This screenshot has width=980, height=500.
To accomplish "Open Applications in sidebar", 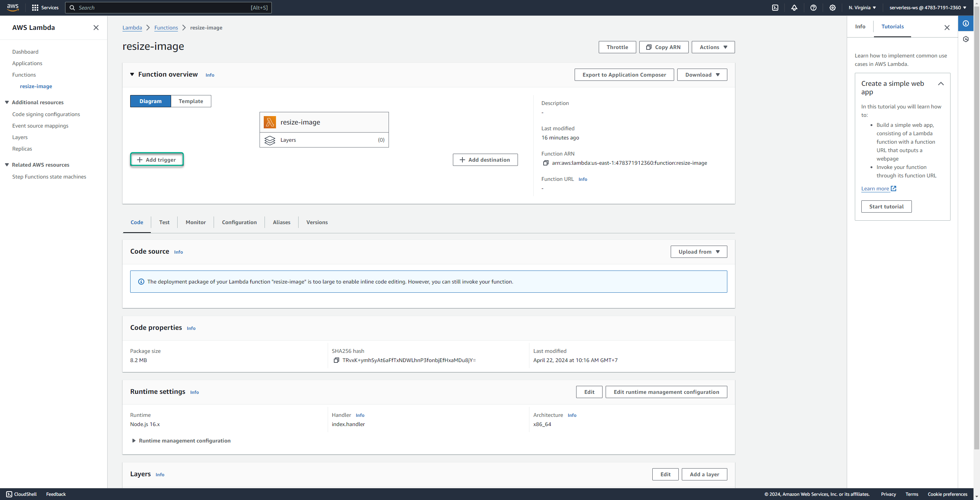I will (27, 63).
